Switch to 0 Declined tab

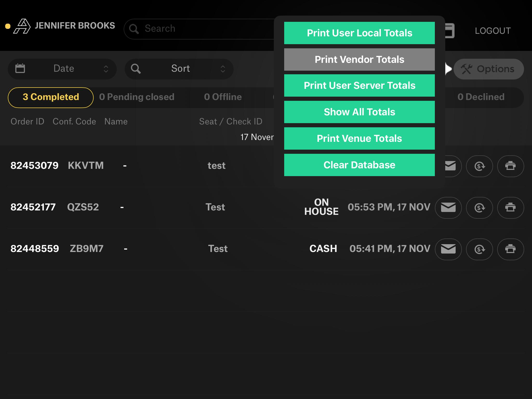[x=481, y=97]
